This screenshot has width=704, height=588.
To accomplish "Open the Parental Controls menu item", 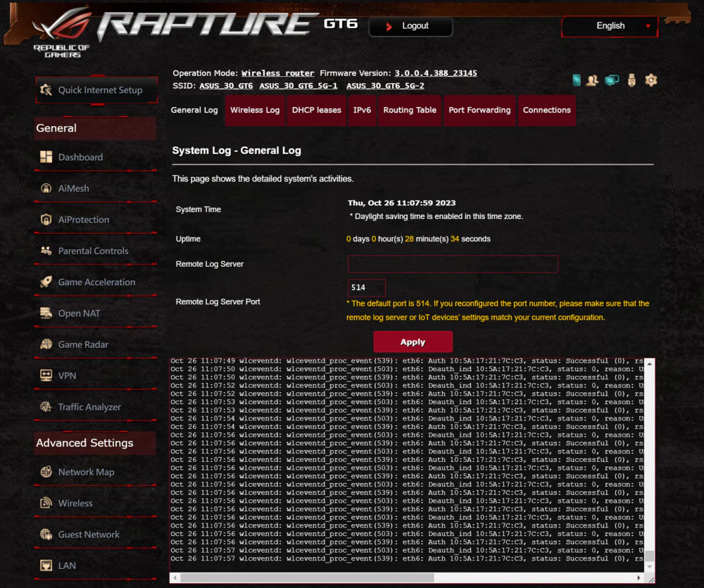I will [96, 251].
